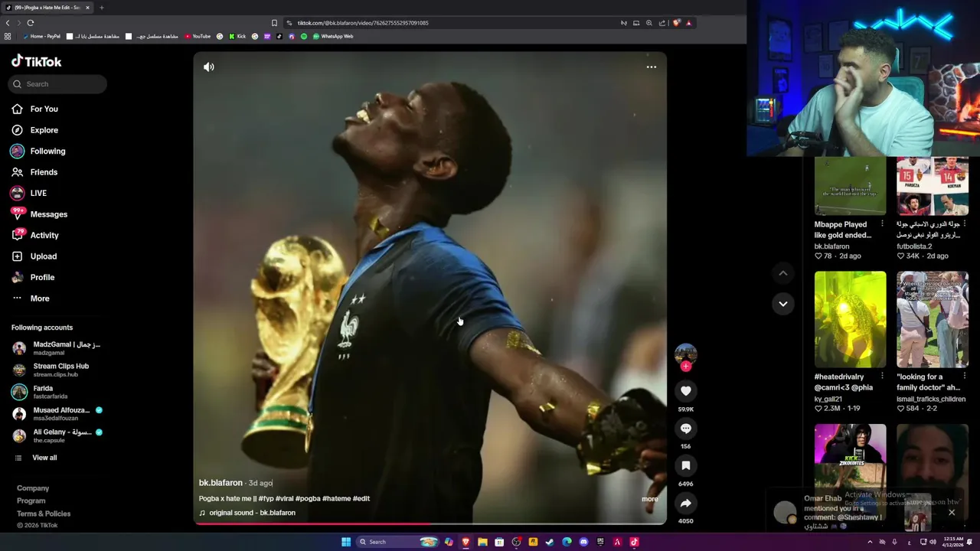Image resolution: width=980 pixels, height=551 pixels.
Task: Expand the caption with the 'more' link
Action: pyautogui.click(x=649, y=499)
